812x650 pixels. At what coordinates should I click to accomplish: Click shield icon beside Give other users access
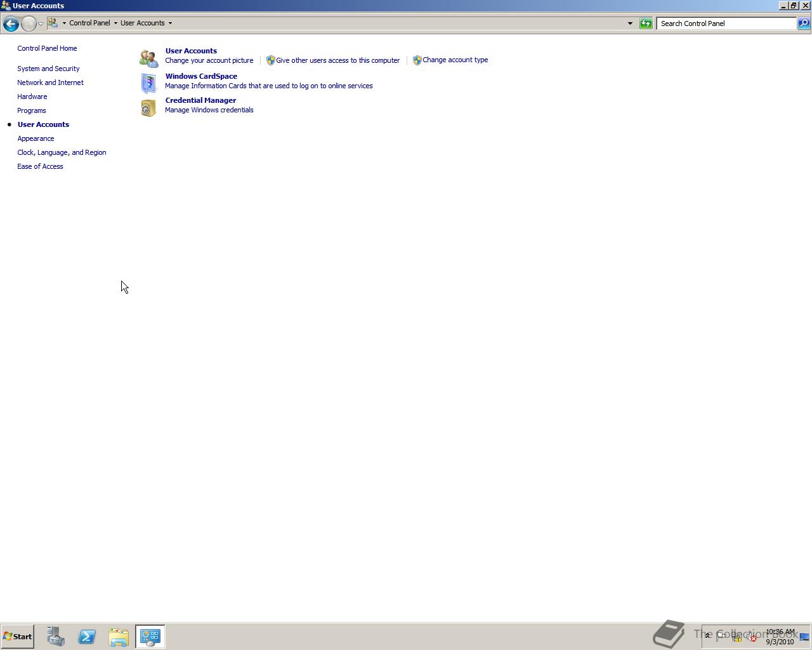pyautogui.click(x=270, y=60)
